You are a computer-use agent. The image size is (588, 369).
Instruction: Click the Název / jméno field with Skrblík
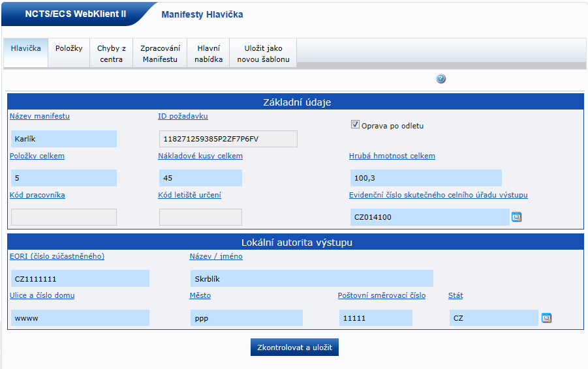311,279
